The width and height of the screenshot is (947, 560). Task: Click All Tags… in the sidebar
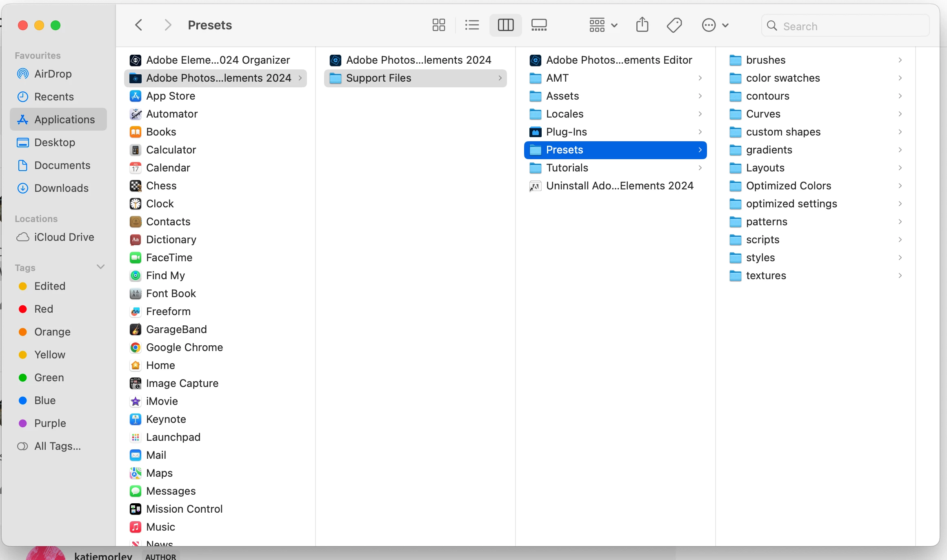[x=57, y=446]
